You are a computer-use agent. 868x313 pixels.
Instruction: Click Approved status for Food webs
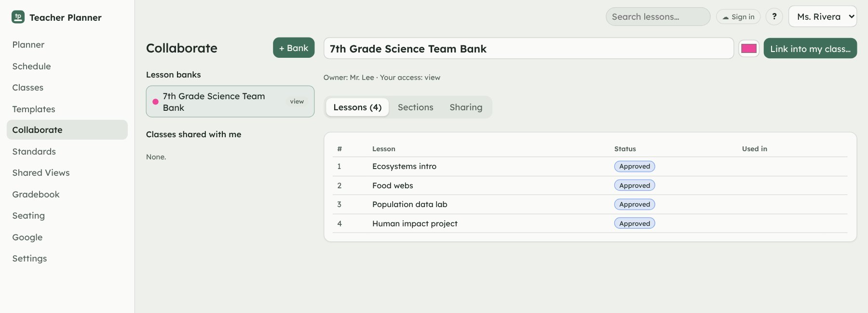coord(635,185)
